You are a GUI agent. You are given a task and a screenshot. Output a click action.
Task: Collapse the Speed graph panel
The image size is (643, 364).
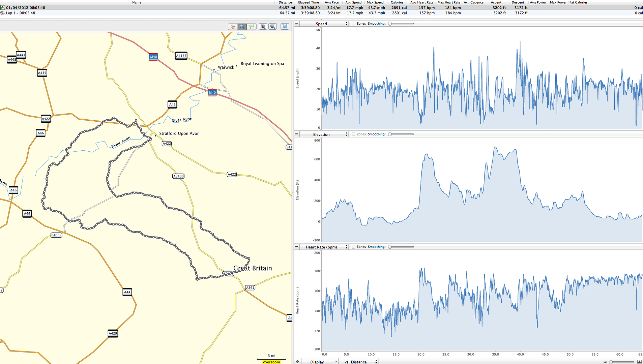pos(296,23)
